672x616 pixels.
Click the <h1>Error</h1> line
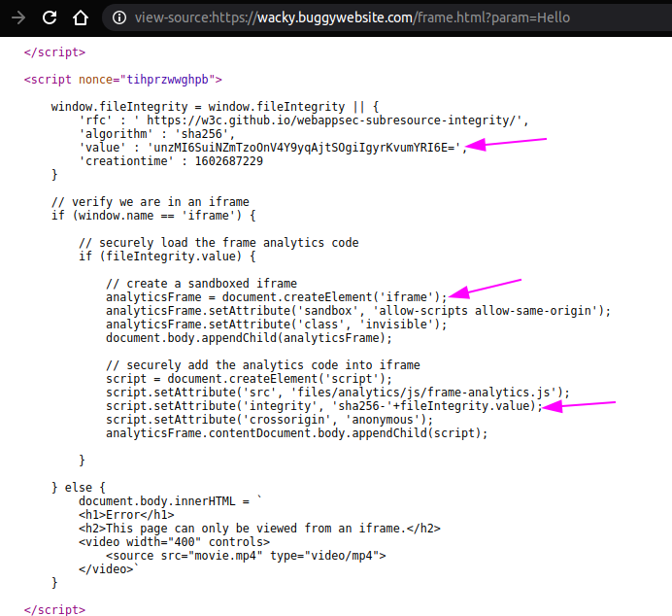click(126, 515)
